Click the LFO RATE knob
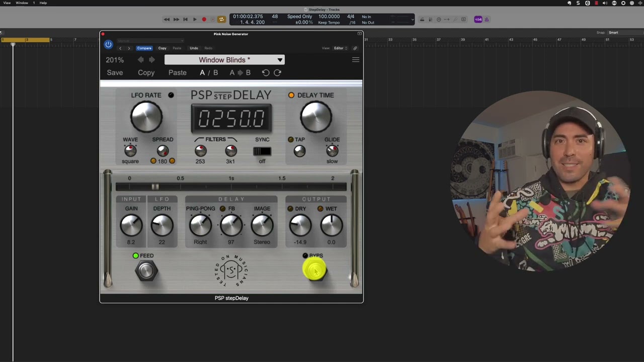Screen dimensions: 644x362 point(146,117)
